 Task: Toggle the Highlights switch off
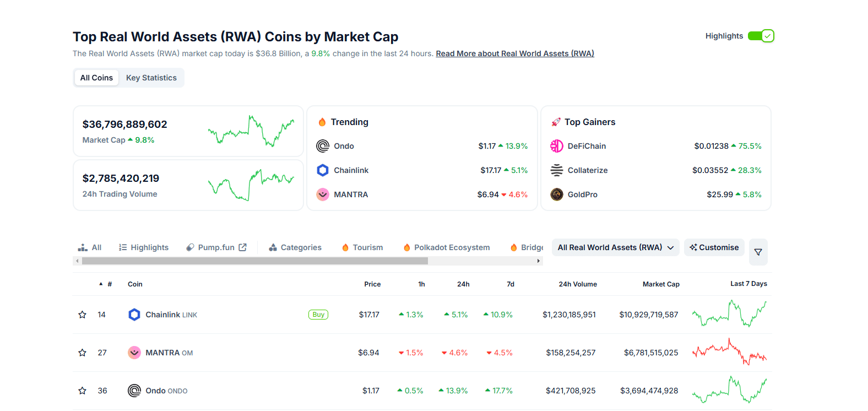[x=761, y=36]
